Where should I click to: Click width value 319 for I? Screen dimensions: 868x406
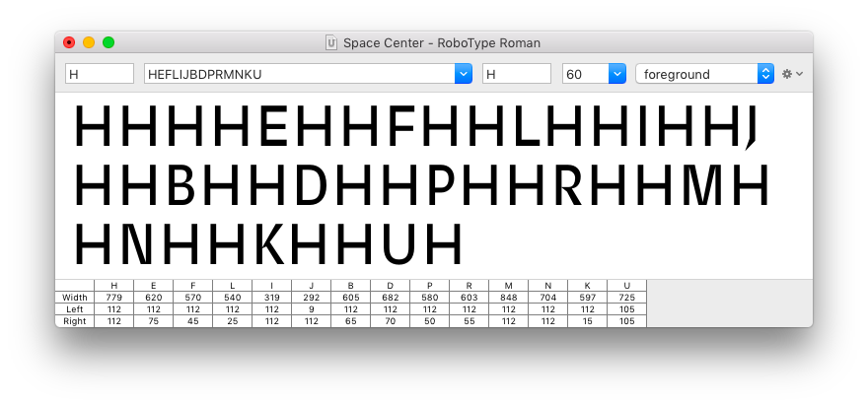[272, 298]
